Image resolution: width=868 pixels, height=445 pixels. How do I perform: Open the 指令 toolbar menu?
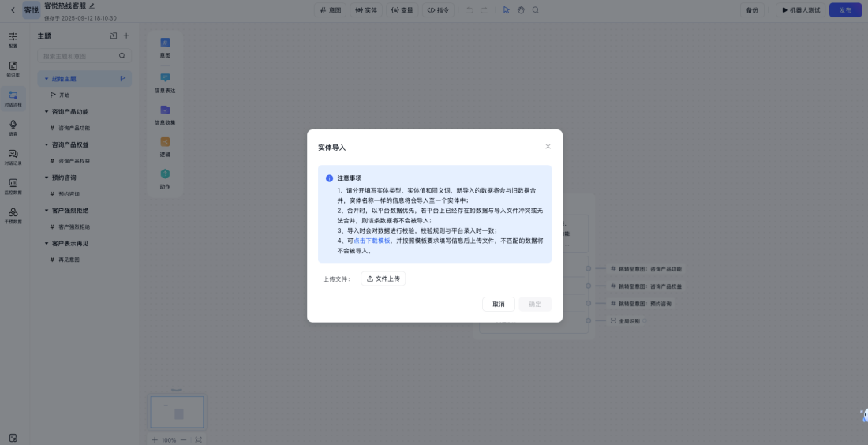[439, 10]
